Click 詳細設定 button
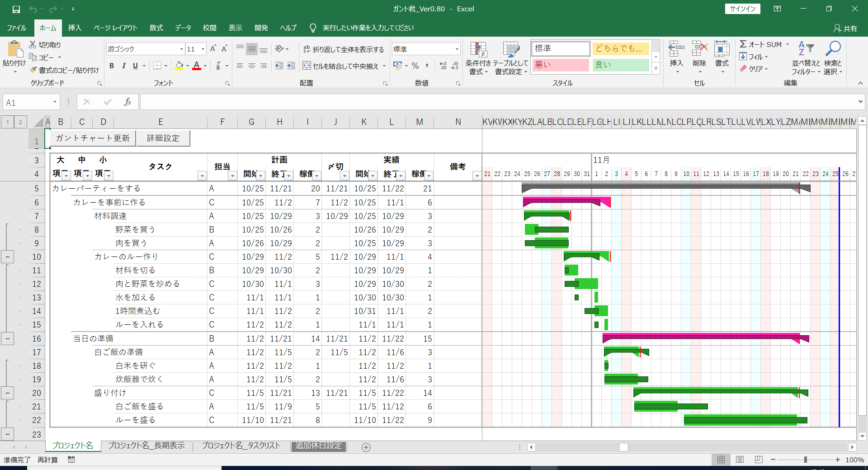This screenshot has height=470, width=868. pyautogui.click(x=163, y=138)
